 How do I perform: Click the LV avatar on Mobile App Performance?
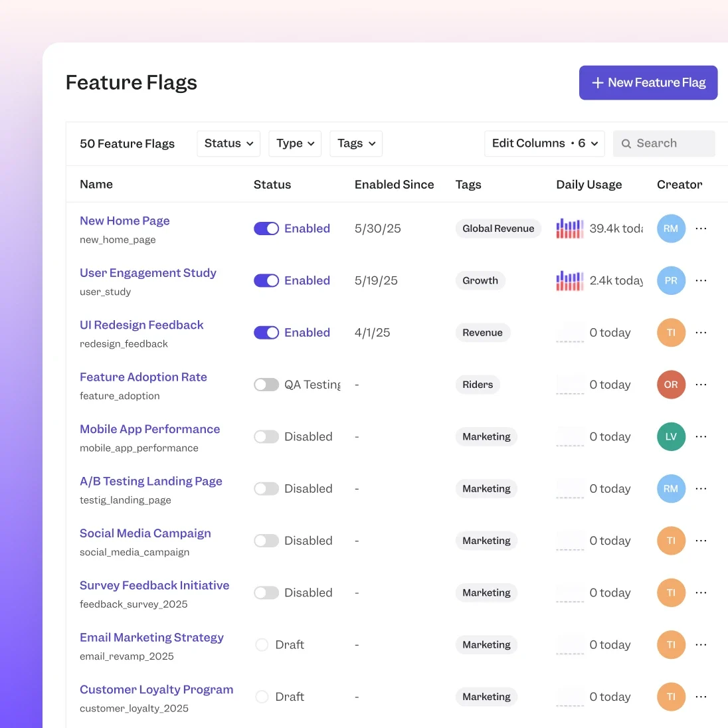[671, 436]
